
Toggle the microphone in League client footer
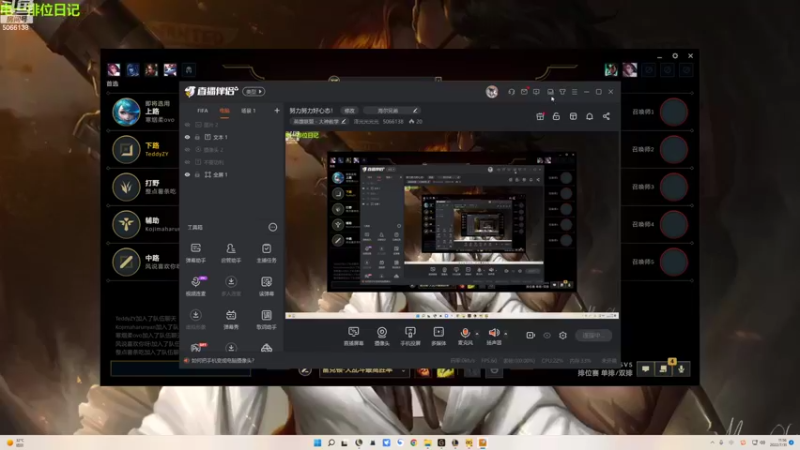pyautogui.click(x=681, y=369)
